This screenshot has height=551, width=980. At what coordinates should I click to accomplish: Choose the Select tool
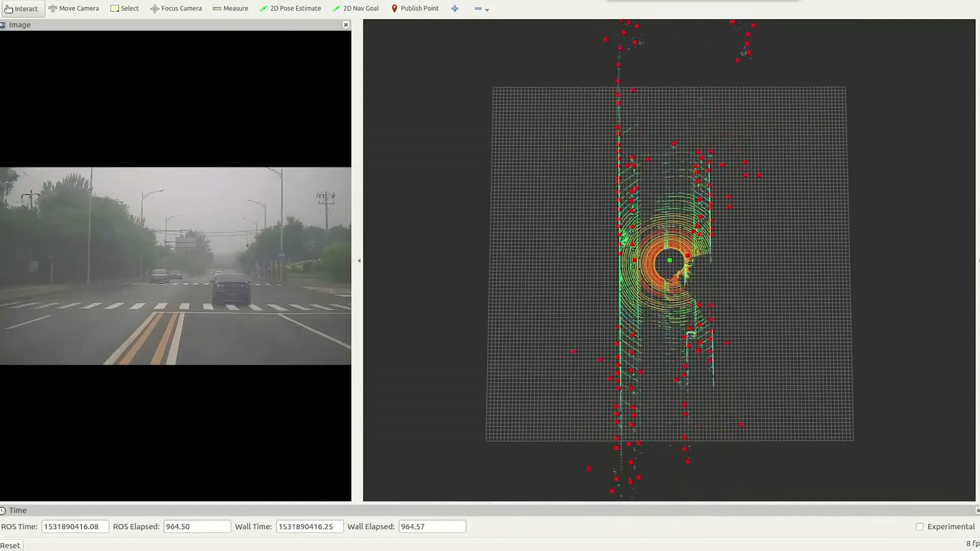point(125,9)
